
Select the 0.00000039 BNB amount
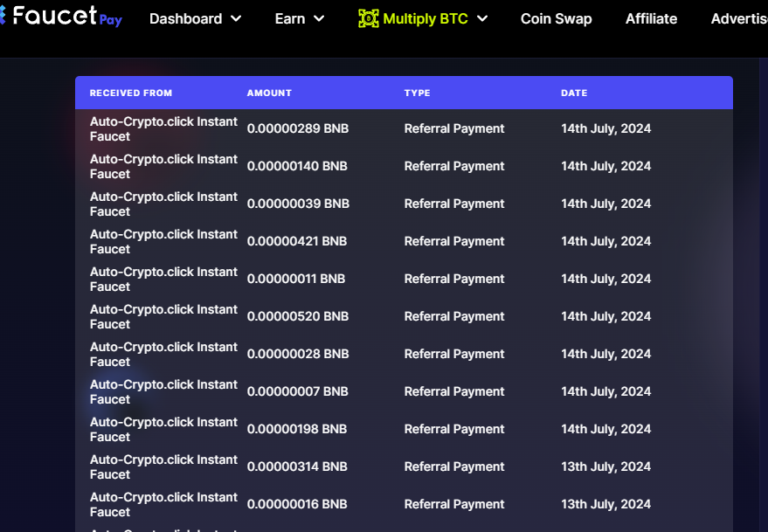coord(298,204)
